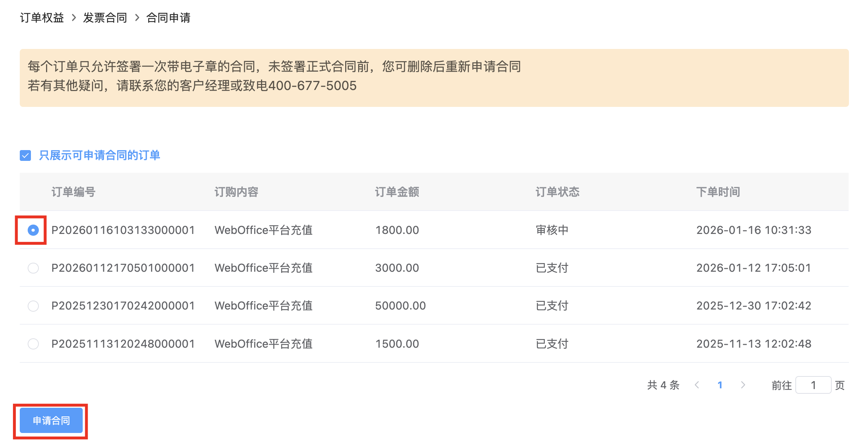Select the 50000.00 order radio button

point(33,306)
